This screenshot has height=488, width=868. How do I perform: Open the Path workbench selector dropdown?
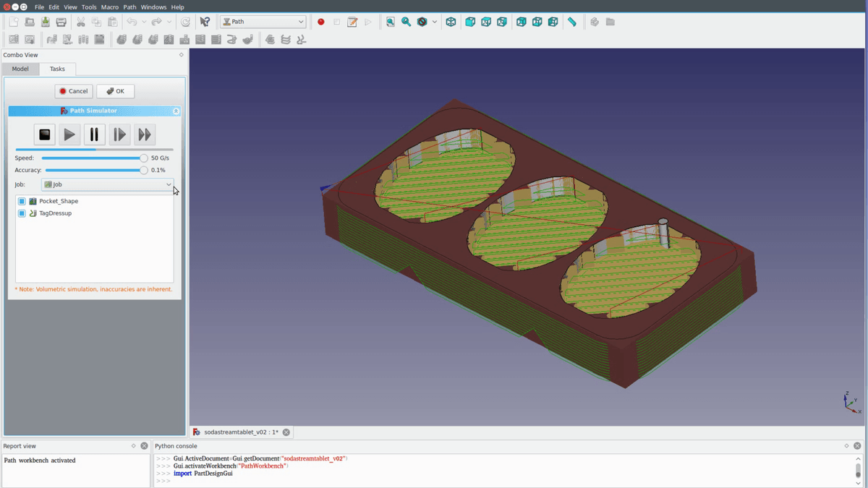[263, 22]
